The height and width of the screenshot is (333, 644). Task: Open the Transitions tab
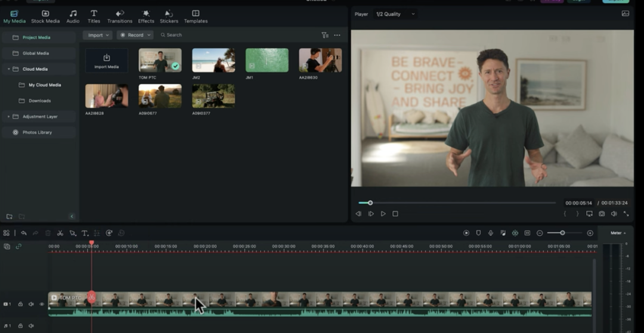coord(120,17)
